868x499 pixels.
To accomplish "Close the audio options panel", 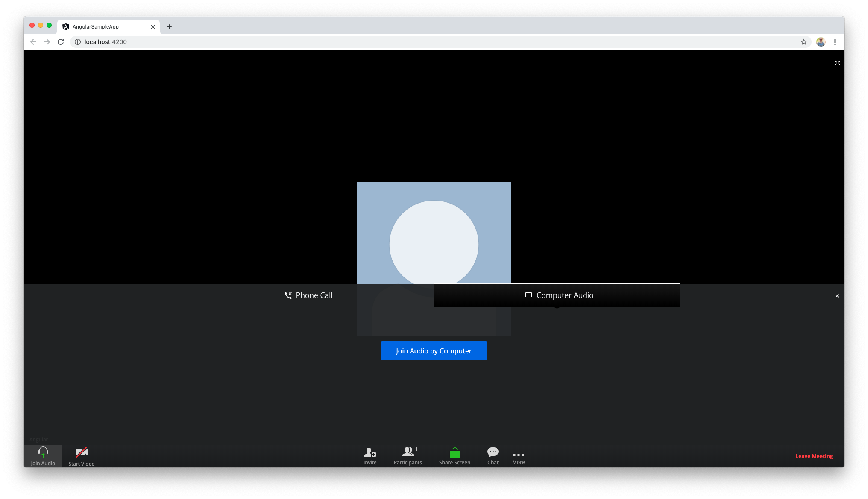I will (837, 296).
